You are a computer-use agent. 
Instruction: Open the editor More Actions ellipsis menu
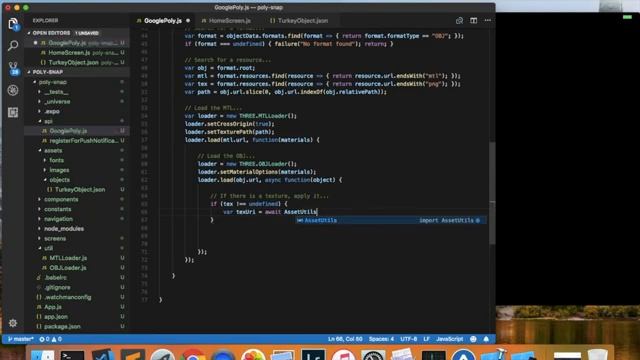coord(488,20)
